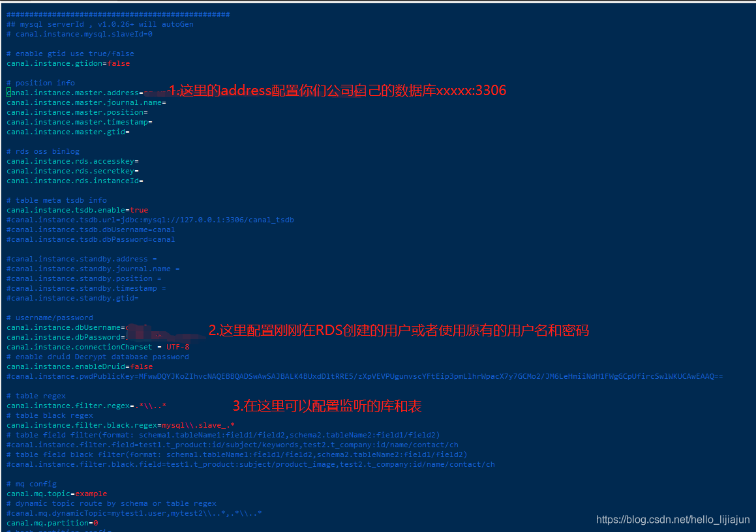The height and width of the screenshot is (532, 756).
Task: Click 'canal.instance.rds.secretkey=' line
Action: coord(72,171)
